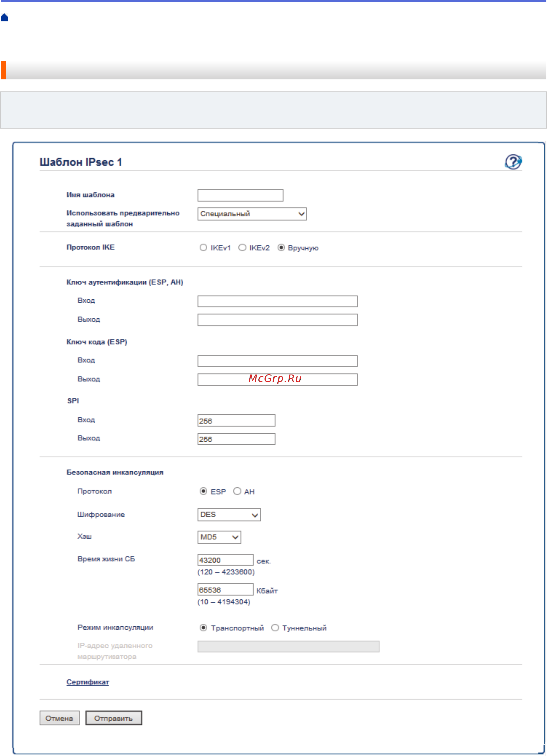Open the Специальный preset template dropdown
The height and width of the screenshot is (756, 547).
coord(252,214)
